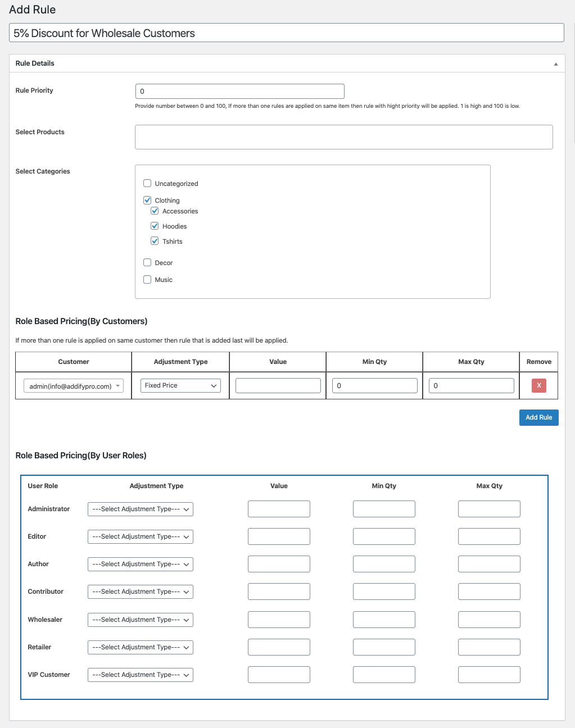
Task: Open the admin customer selector dropdown
Action: (73, 385)
